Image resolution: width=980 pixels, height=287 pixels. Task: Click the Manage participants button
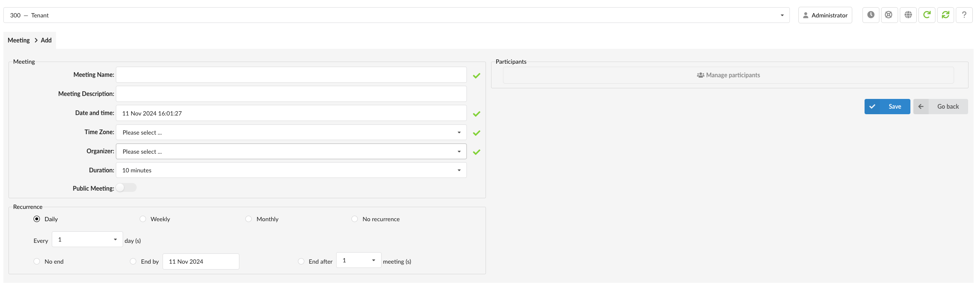[x=728, y=75]
